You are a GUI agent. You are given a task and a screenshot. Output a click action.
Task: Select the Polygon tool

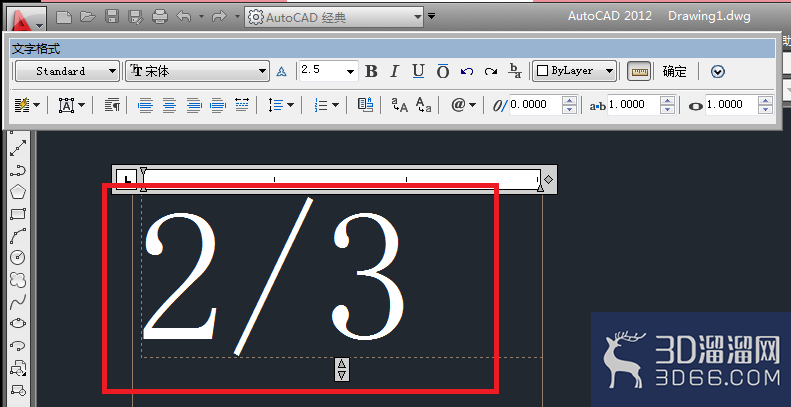click(x=18, y=192)
